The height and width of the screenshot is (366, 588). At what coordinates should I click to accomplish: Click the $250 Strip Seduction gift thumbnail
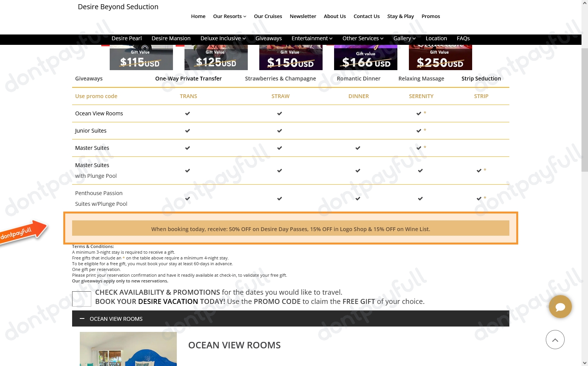coord(440,55)
